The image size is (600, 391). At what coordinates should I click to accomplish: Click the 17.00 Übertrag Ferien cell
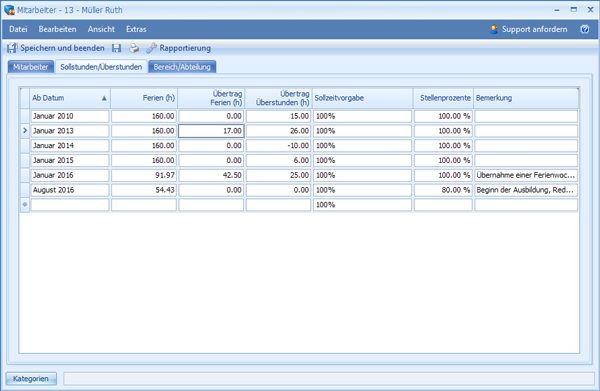211,131
